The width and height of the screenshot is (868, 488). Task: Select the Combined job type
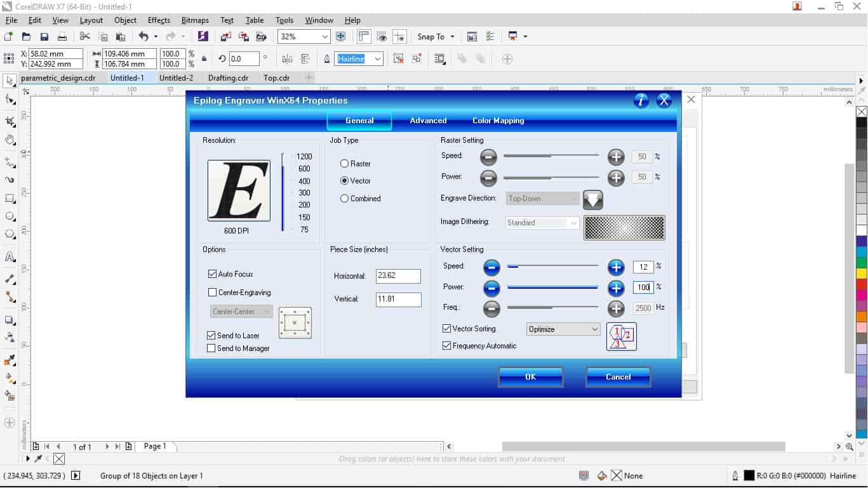coord(361,199)
